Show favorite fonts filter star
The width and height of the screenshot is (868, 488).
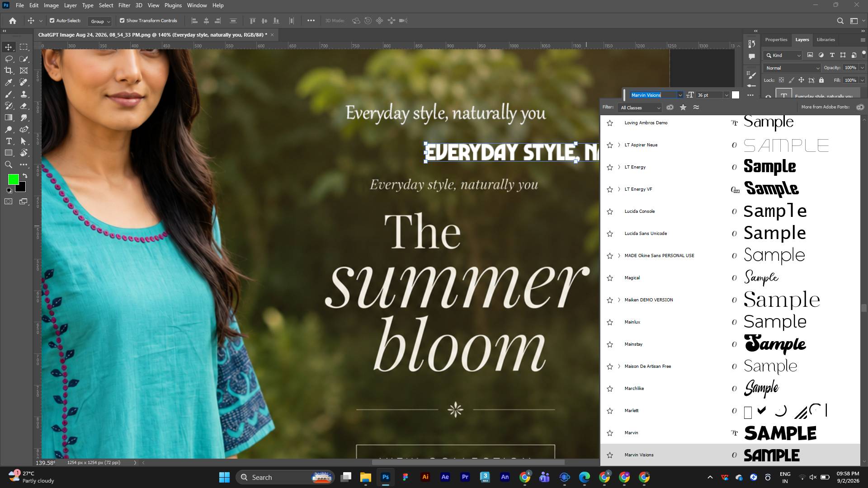click(x=683, y=107)
